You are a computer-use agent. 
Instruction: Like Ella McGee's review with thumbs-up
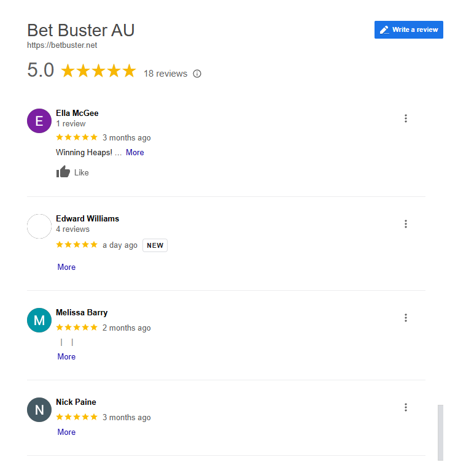coord(72,172)
